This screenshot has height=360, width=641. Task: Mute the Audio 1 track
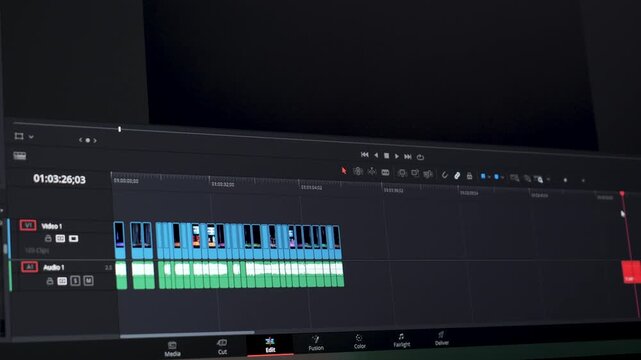click(x=88, y=281)
